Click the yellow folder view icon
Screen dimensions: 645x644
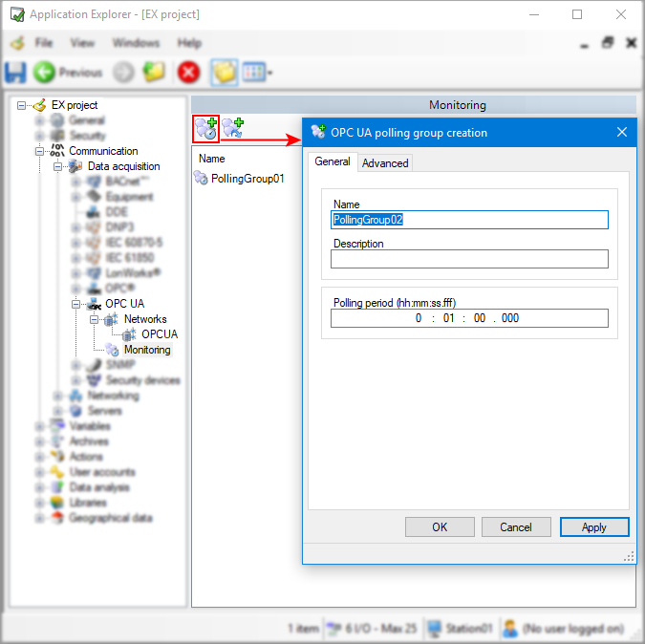click(x=223, y=73)
